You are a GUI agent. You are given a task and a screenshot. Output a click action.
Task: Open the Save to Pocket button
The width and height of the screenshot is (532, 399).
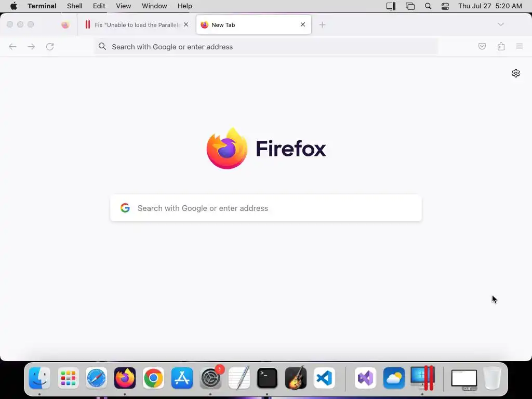click(x=482, y=46)
